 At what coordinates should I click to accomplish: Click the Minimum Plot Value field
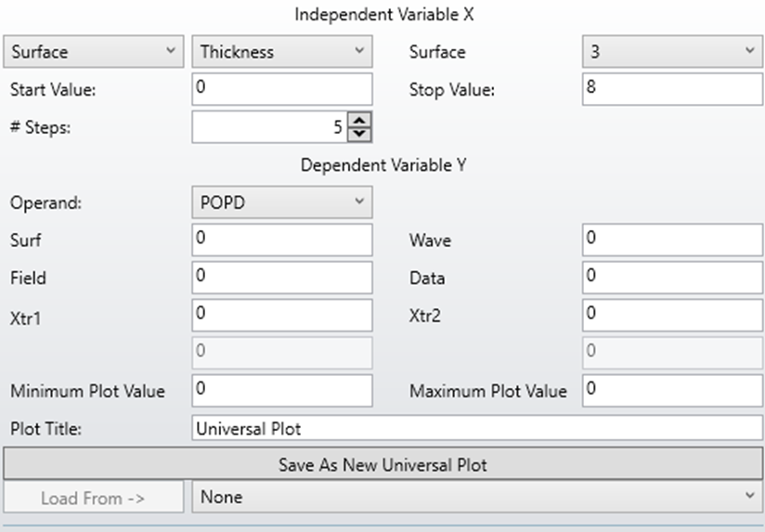pyautogui.click(x=281, y=390)
